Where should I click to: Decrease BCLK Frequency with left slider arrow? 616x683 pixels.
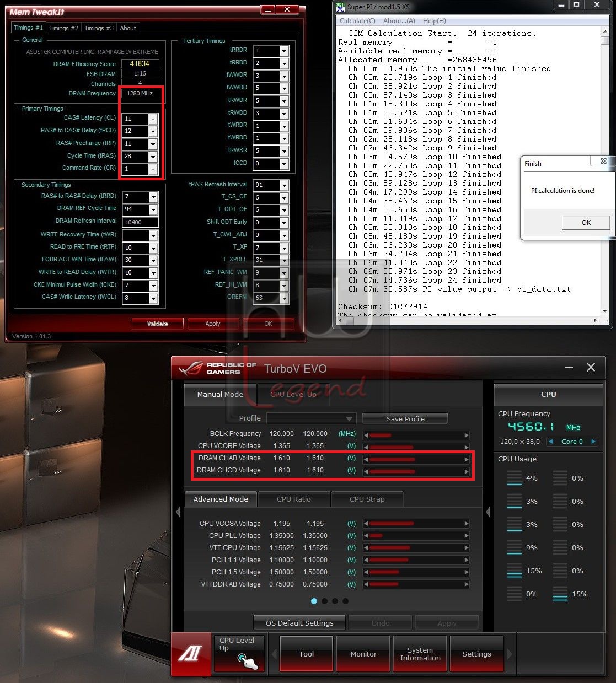coord(366,434)
